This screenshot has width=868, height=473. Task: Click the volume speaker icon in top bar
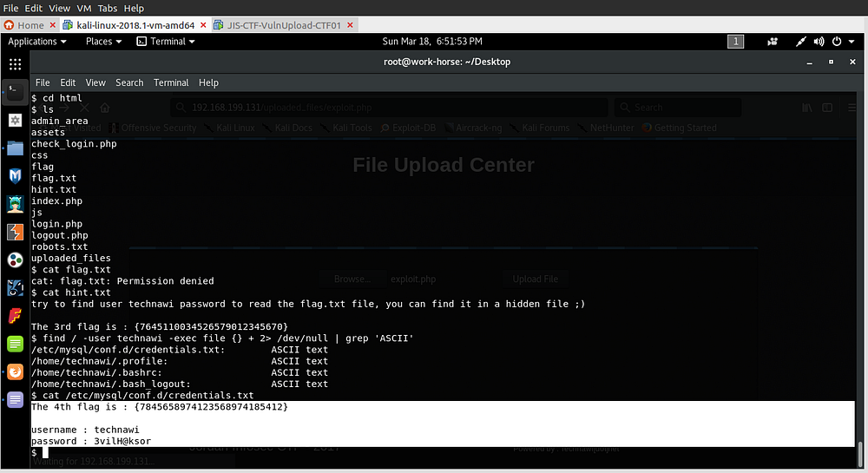(819, 42)
